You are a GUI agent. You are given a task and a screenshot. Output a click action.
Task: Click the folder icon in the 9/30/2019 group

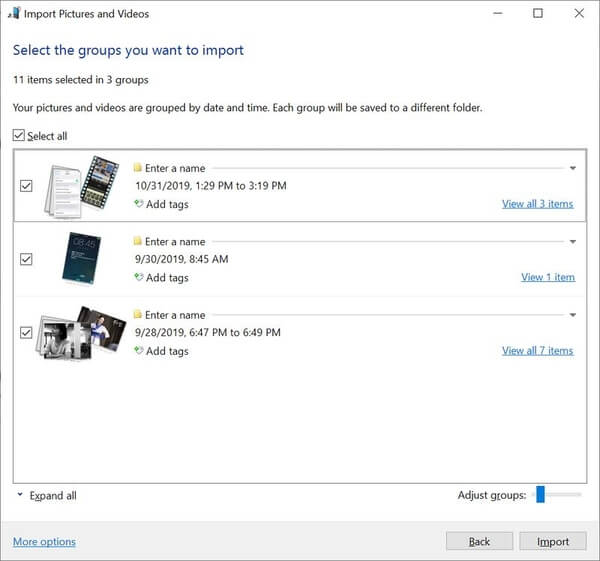pos(138,241)
